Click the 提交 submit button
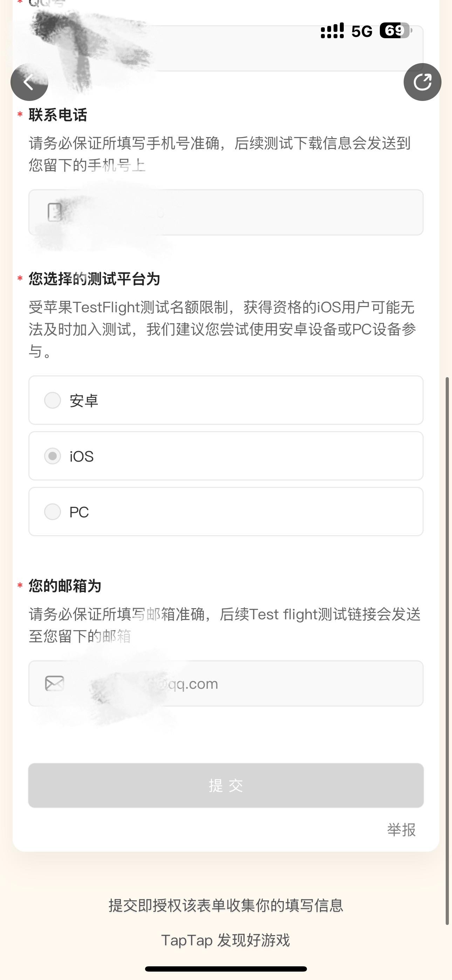The image size is (452, 980). coord(226,785)
